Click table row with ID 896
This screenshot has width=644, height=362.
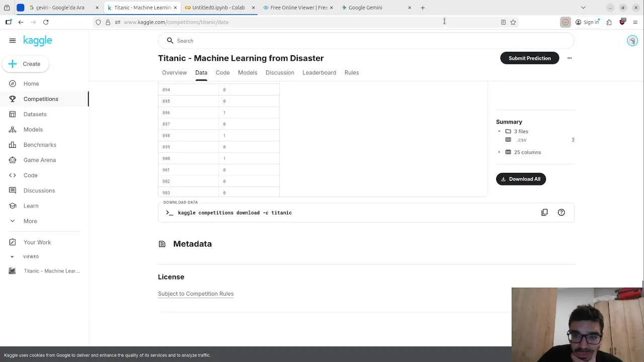tap(219, 113)
